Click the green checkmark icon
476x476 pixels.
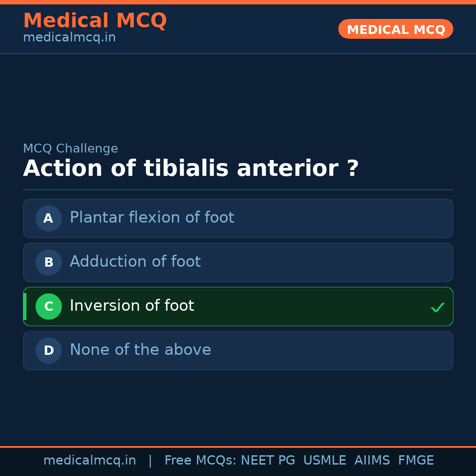(437, 307)
